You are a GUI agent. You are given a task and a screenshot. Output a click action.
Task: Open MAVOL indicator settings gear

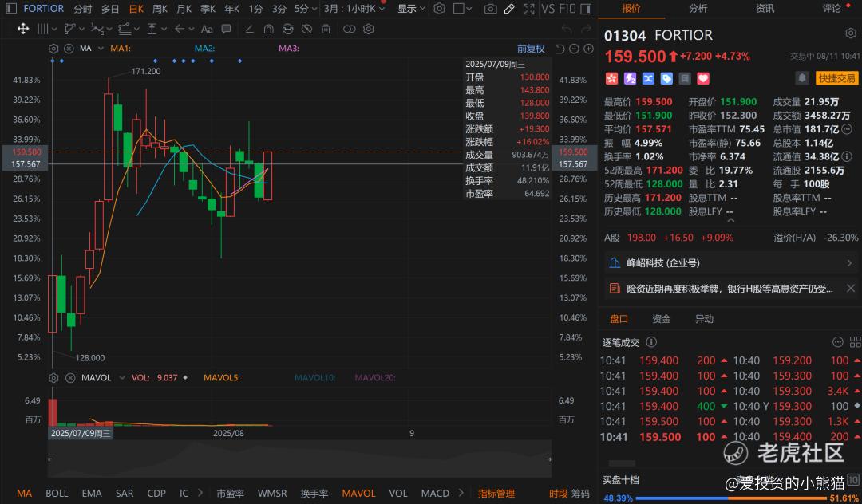[x=53, y=378]
